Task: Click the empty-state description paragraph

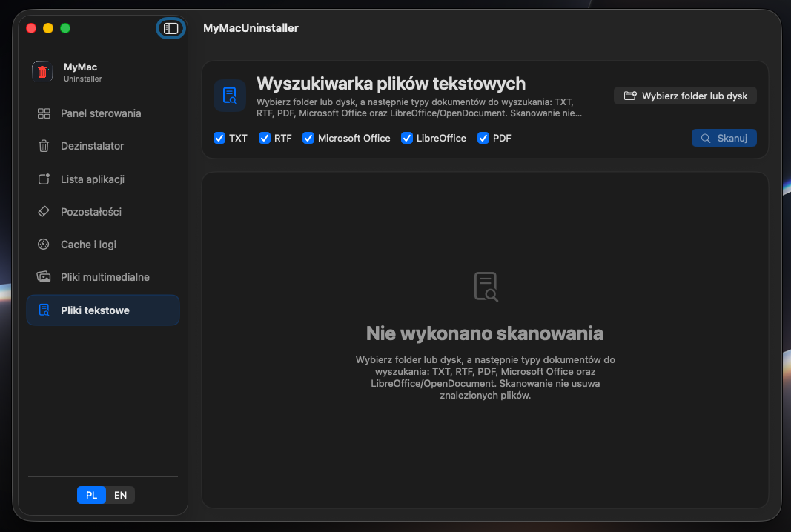Action: 486,377
